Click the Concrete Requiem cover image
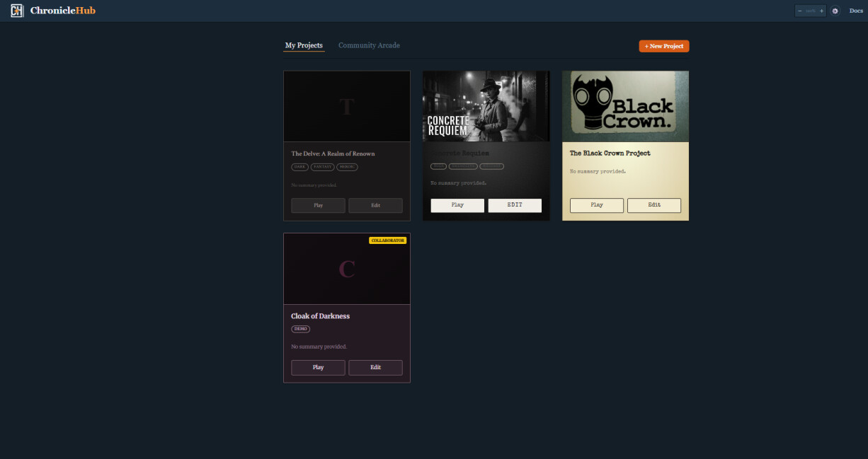This screenshot has width=868, height=459. 486,106
